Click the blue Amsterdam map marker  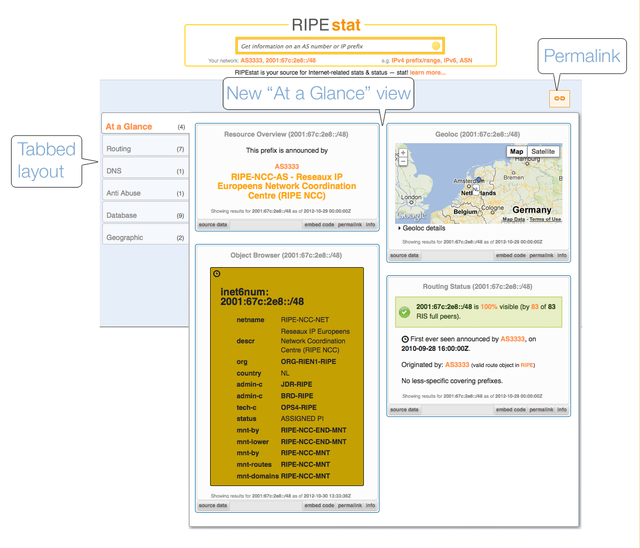click(478, 179)
